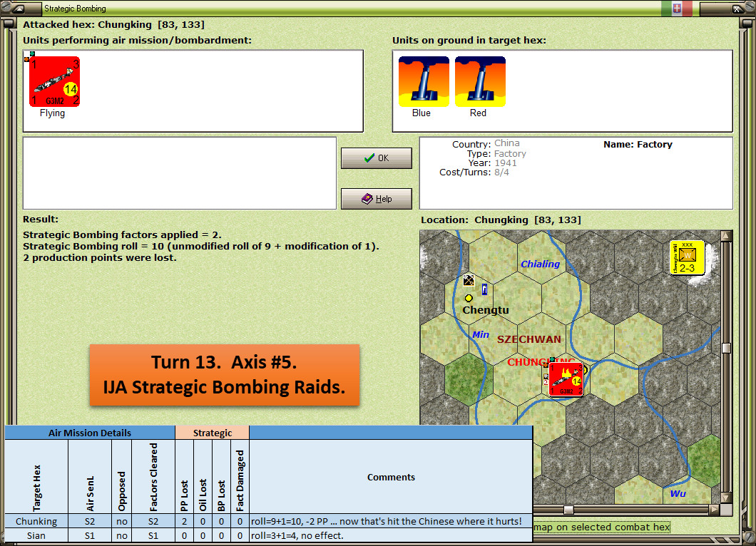Click the map's horizontal scroll thumb

[569, 510]
